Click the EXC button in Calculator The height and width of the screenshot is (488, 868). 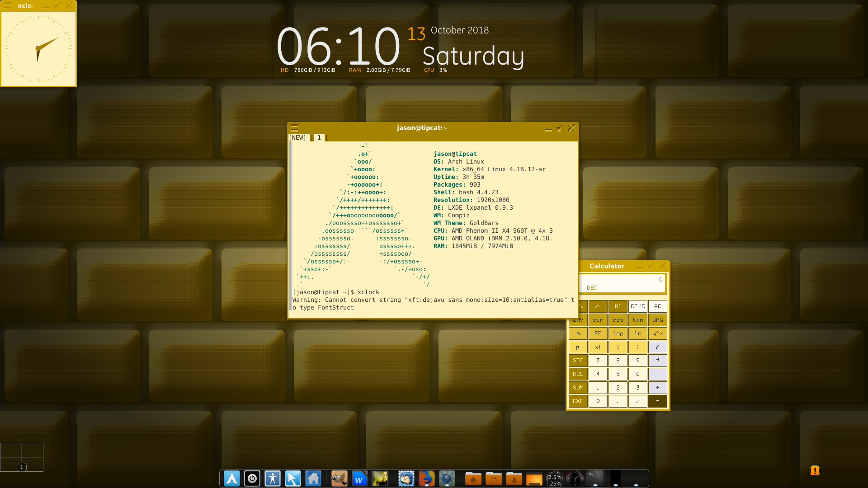click(x=578, y=401)
